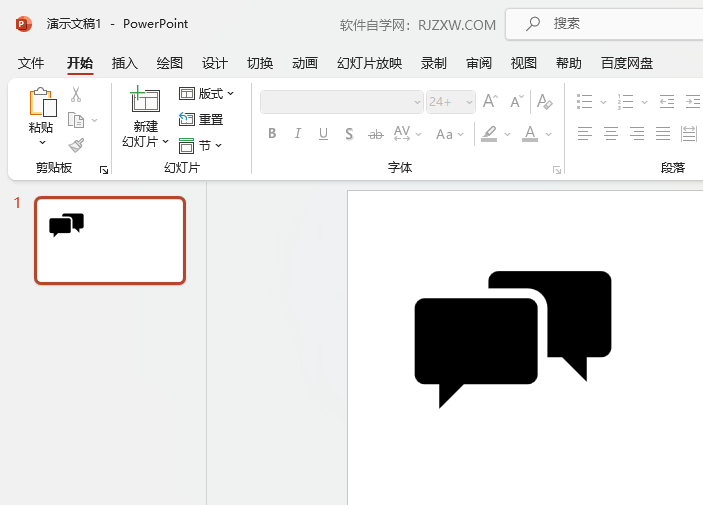Open highlight color dropdown arrow
The width and height of the screenshot is (703, 505).
(x=507, y=134)
